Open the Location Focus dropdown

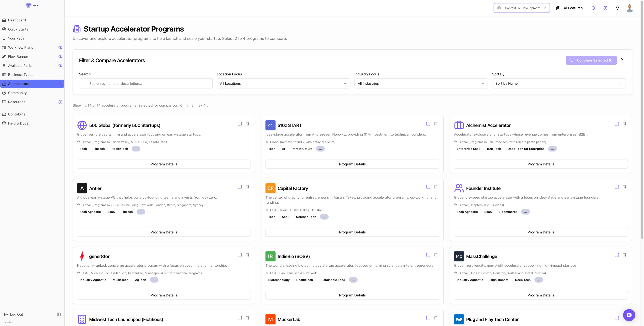[283, 83]
